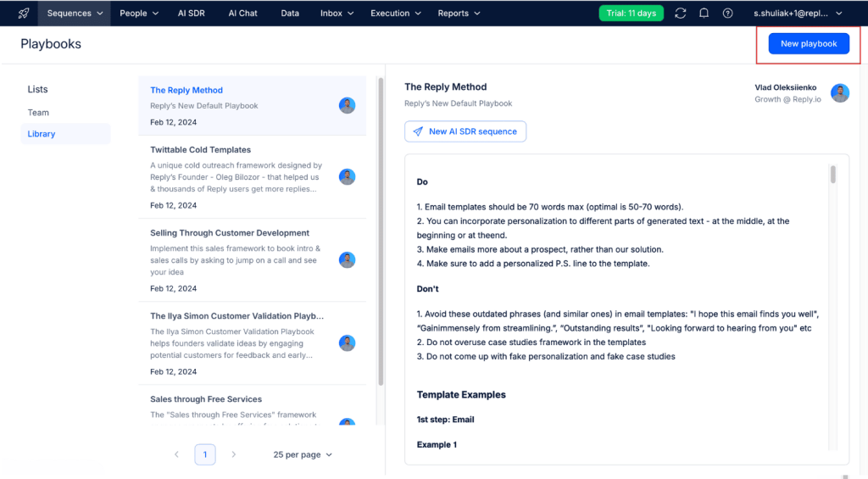Go to next page arrow
This screenshot has width=868, height=479.
pyautogui.click(x=234, y=454)
